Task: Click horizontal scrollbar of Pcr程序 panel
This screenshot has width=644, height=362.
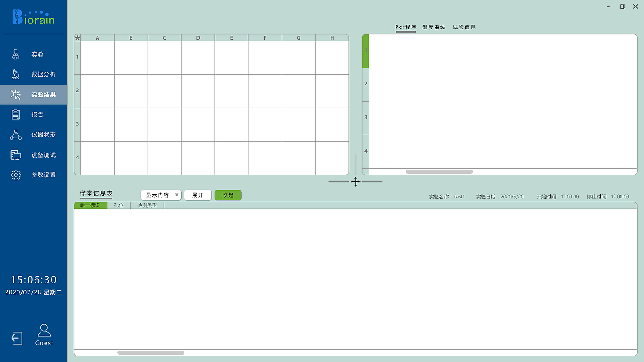Action: coord(439,171)
